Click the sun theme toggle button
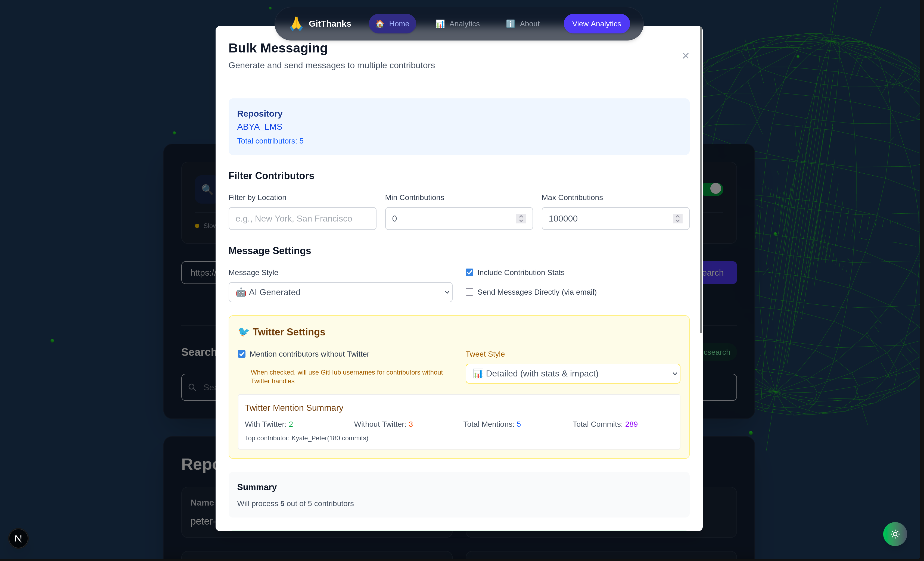The image size is (924, 561). pyautogui.click(x=895, y=534)
